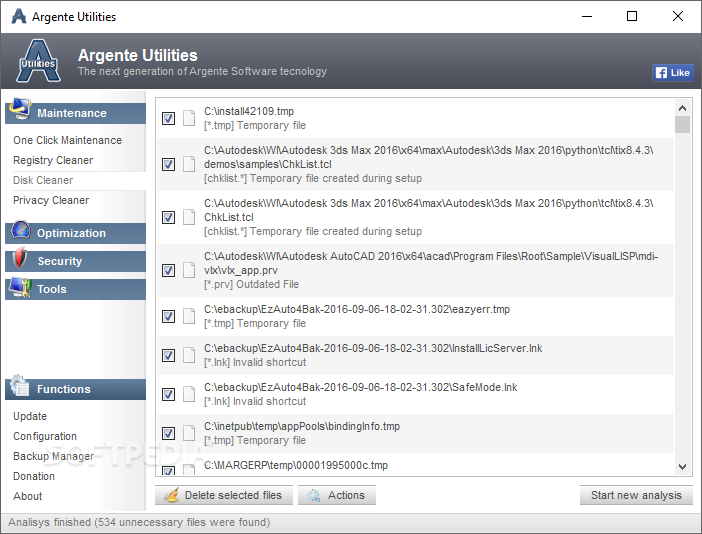Uncheck the install42109.tmp checkbox
702x534 pixels.
click(x=168, y=119)
